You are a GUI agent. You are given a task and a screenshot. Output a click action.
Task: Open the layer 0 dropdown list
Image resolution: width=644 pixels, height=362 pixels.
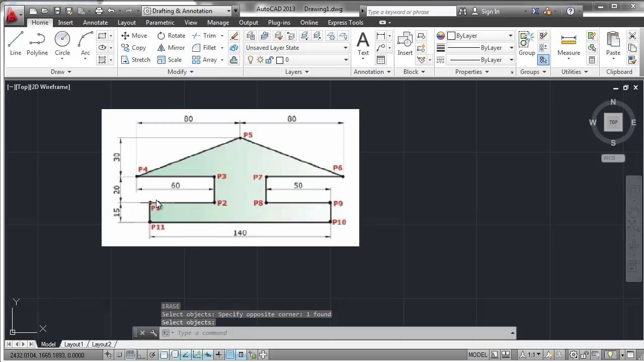pos(297,60)
